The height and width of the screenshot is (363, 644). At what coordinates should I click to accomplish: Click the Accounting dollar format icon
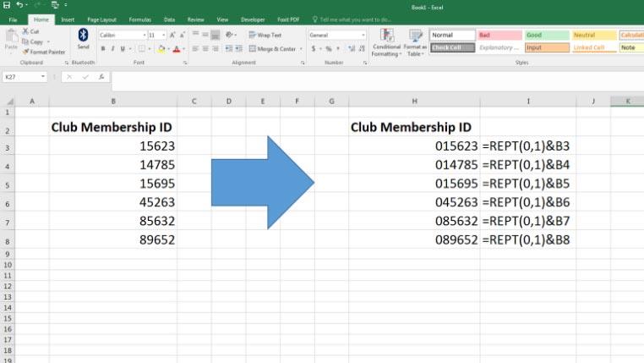(314, 49)
